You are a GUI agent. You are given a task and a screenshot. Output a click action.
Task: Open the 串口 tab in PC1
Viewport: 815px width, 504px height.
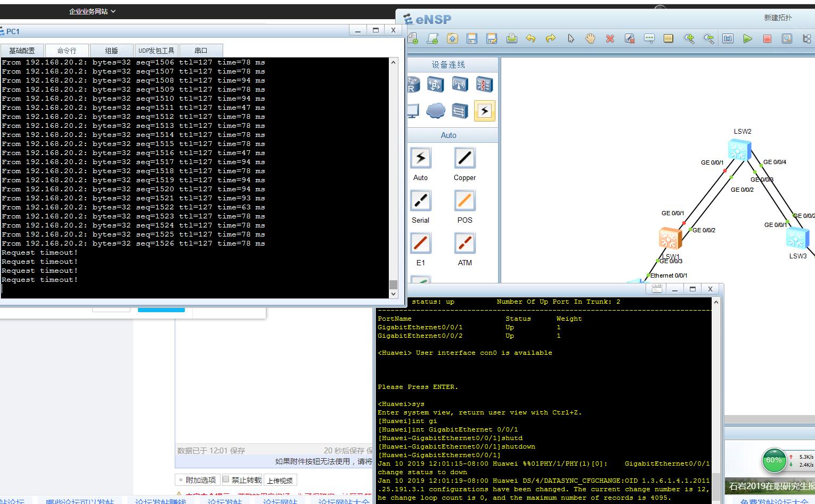pos(201,51)
